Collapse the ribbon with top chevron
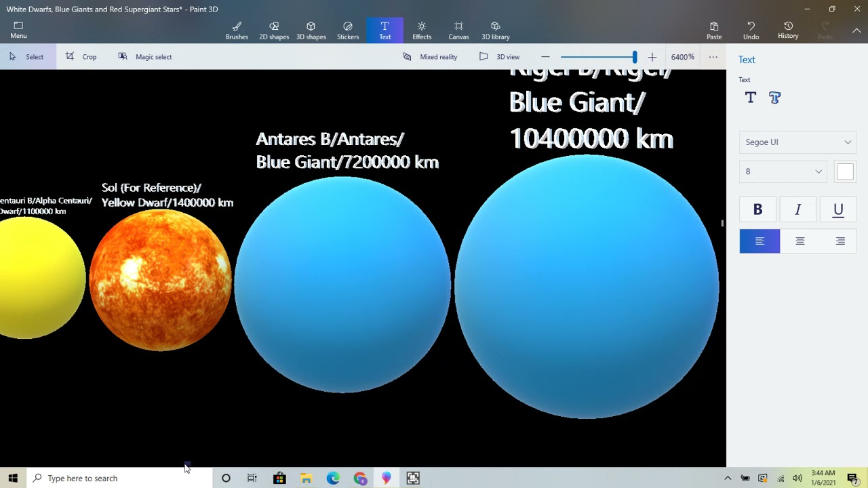Viewport: 868px width, 488px height. (856, 30)
